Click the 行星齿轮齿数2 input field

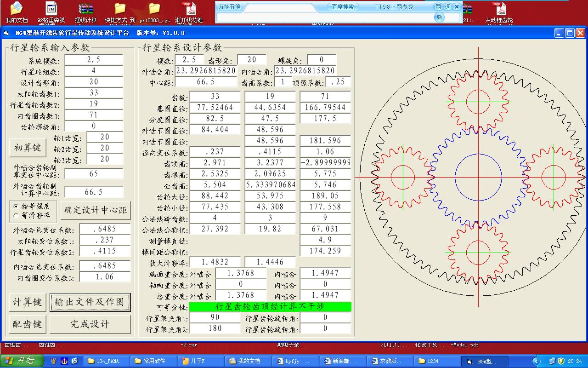pos(94,104)
